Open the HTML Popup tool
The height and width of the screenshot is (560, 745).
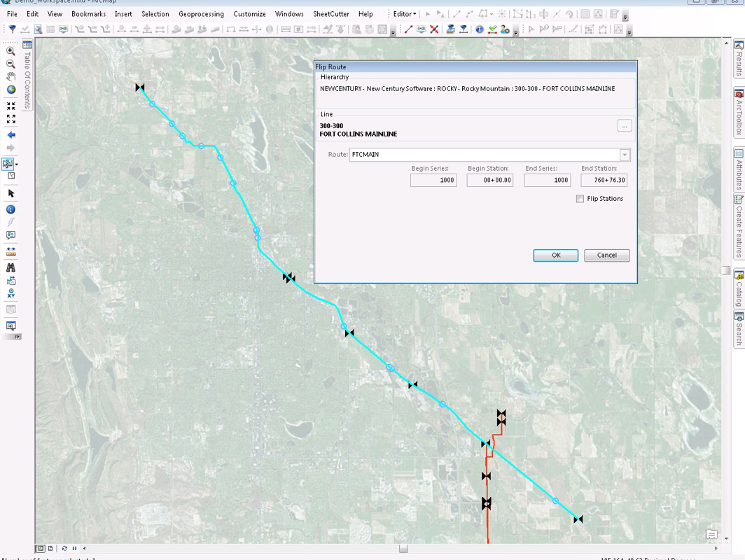point(11,235)
